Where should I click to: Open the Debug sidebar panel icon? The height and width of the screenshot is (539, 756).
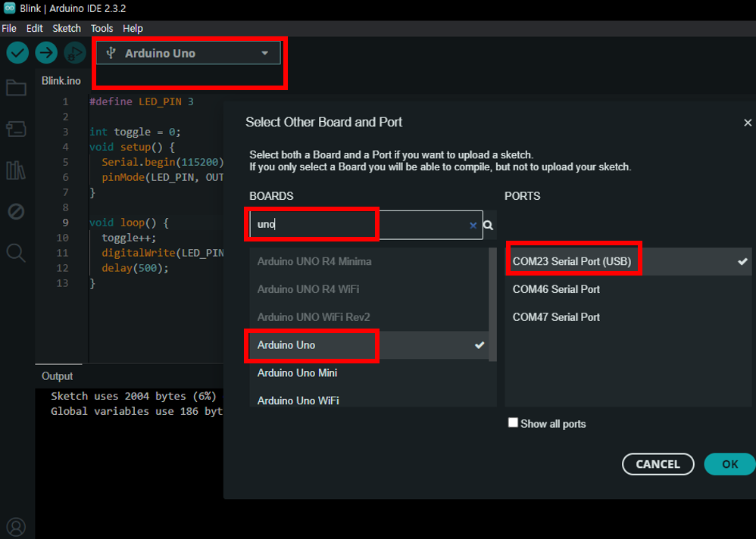[x=16, y=211]
